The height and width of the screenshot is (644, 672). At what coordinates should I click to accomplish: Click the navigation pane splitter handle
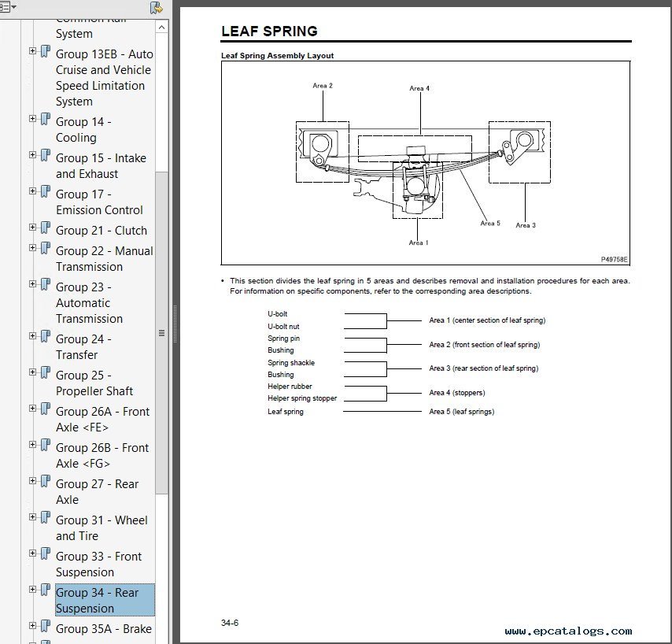[x=175, y=324]
